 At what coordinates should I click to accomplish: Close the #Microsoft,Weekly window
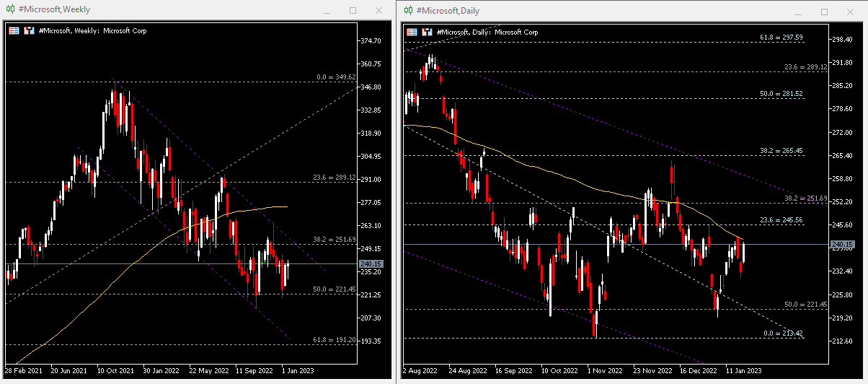coord(379,10)
